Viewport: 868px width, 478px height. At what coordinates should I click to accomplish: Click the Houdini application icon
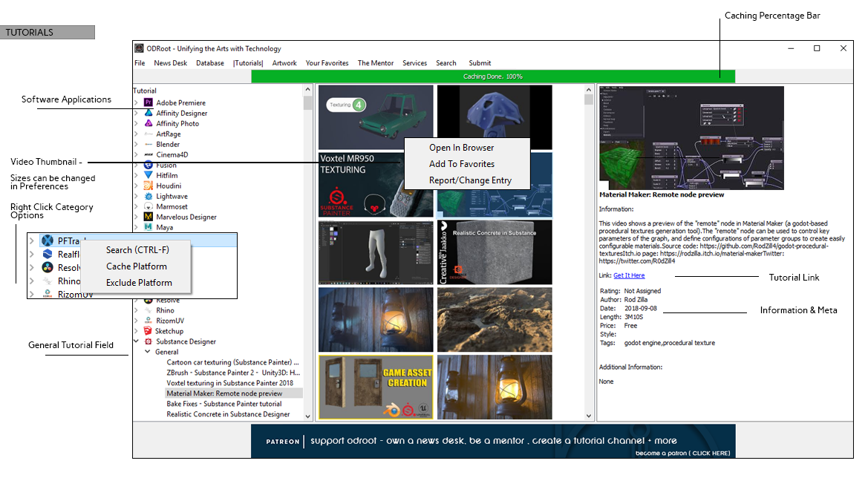[x=149, y=186]
